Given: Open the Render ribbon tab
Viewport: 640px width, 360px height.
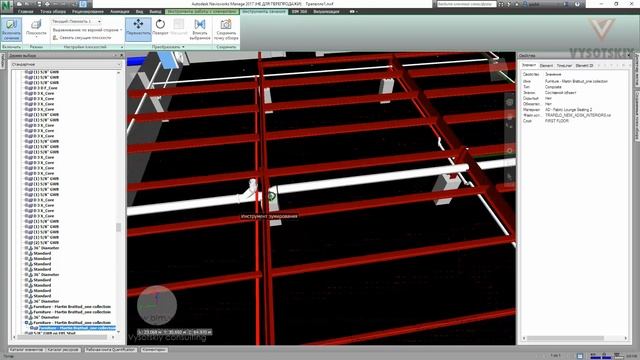Looking at the screenshot, I should point(326,12).
